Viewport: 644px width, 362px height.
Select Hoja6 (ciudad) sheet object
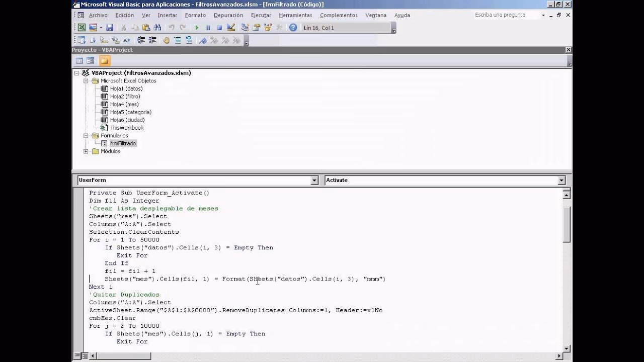click(127, 120)
